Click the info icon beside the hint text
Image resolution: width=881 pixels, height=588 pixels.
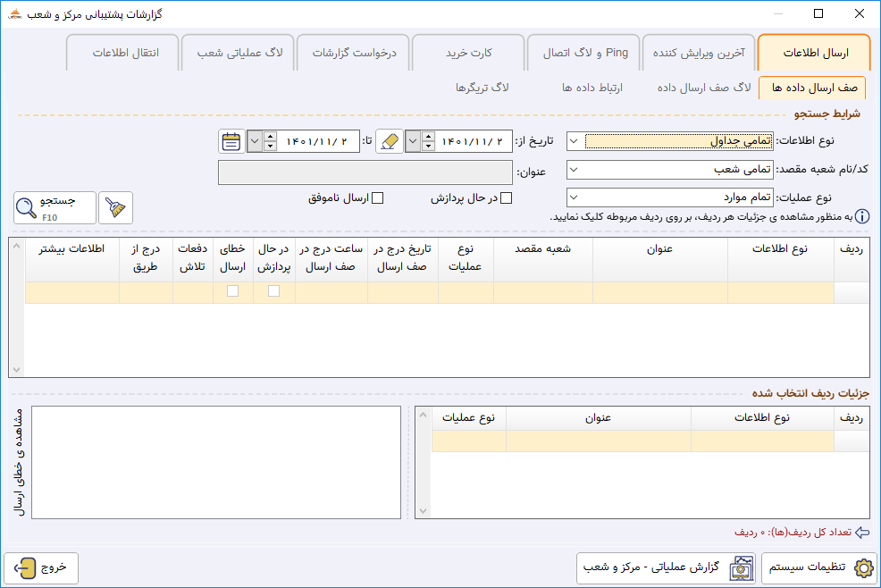pyautogui.click(x=862, y=216)
